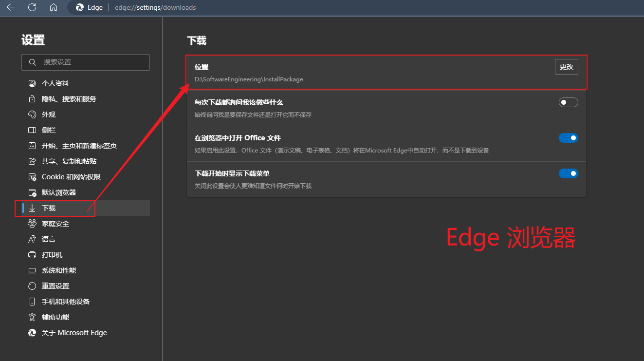Click the 外观 appearance palette icon
Viewport: 644px width, 361px height.
32,114
